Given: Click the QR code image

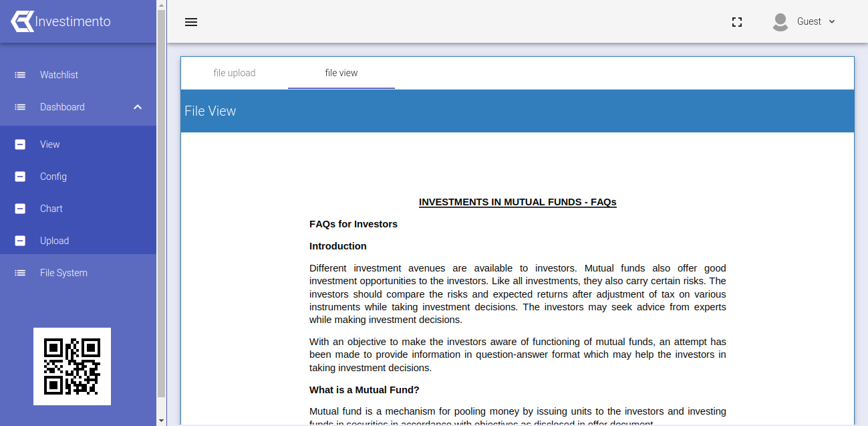Looking at the screenshot, I should pos(72,366).
